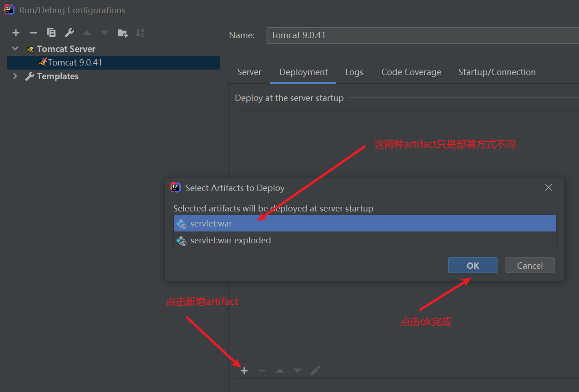This screenshot has width=579, height=392.
Task: Add artifact with plus icon in deployment toolbar
Action: (x=244, y=371)
